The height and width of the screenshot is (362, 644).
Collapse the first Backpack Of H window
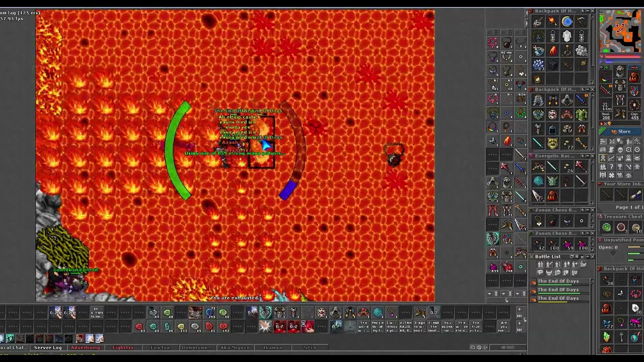588,11
